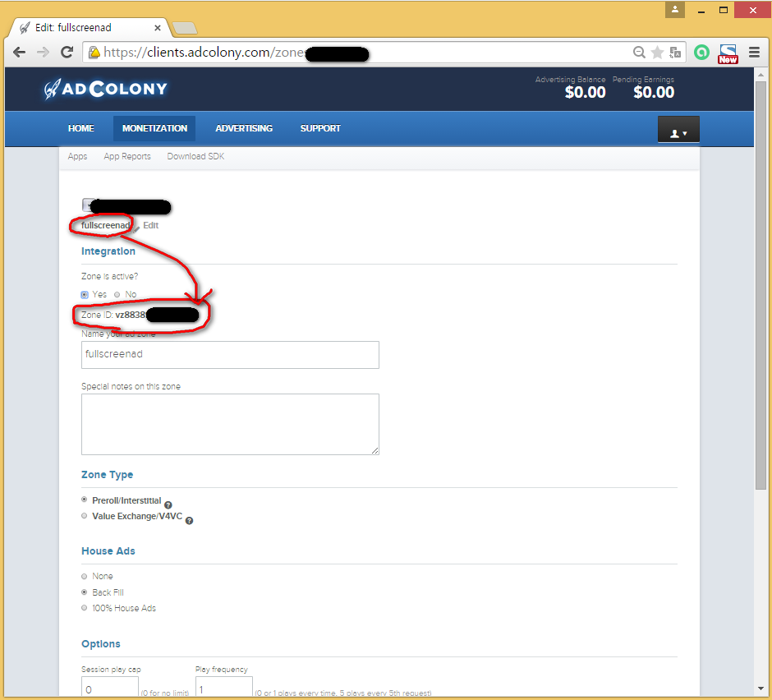772x700 pixels.
Task: Click the browser forward arrow
Action: coord(44,53)
